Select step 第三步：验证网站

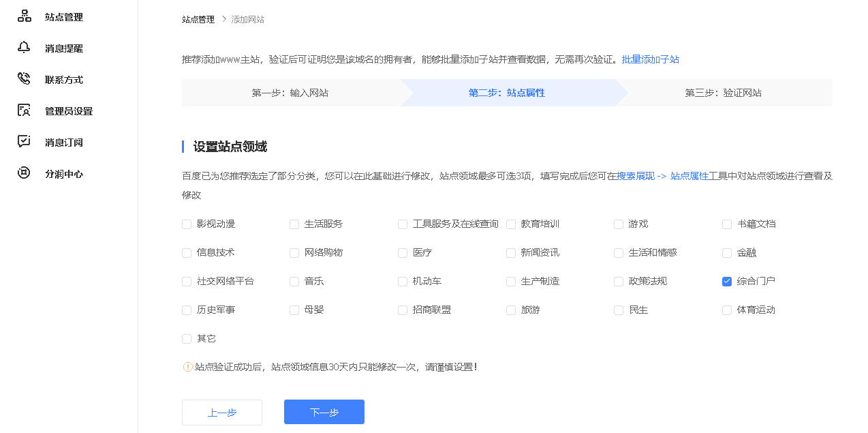pyautogui.click(x=723, y=93)
